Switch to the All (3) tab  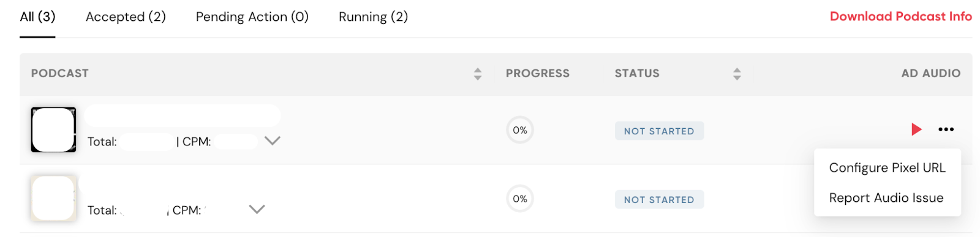pos(37,17)
